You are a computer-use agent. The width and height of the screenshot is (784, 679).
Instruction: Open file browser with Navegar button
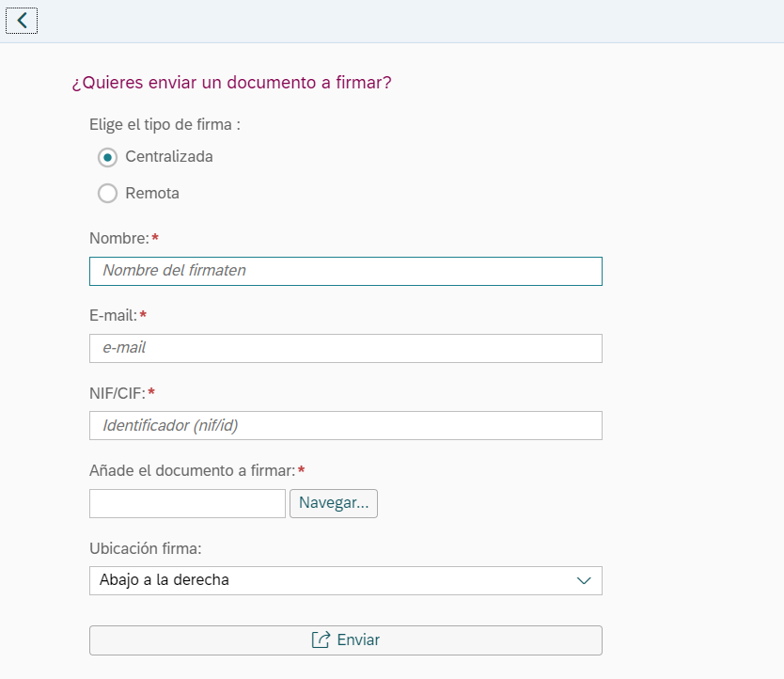coord(334,503)
